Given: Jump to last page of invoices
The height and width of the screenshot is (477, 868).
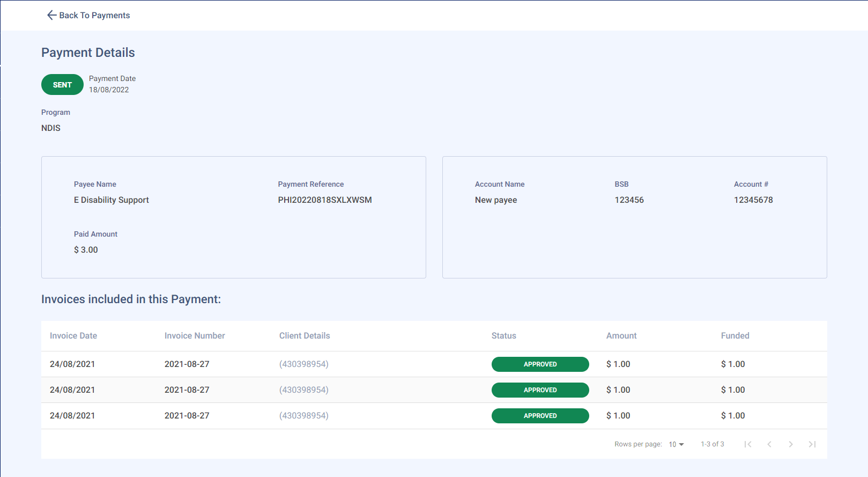Looking at the screenshot, I should 812,444.
